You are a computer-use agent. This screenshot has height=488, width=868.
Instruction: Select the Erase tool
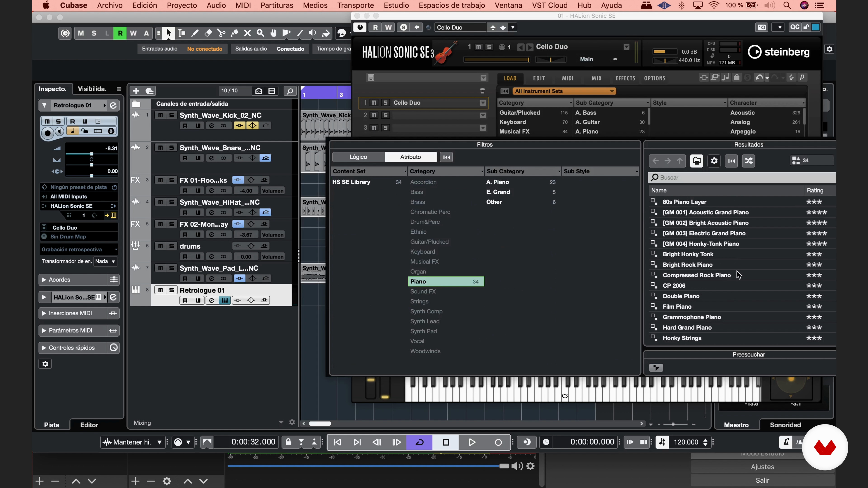click(x=208, y=33)
